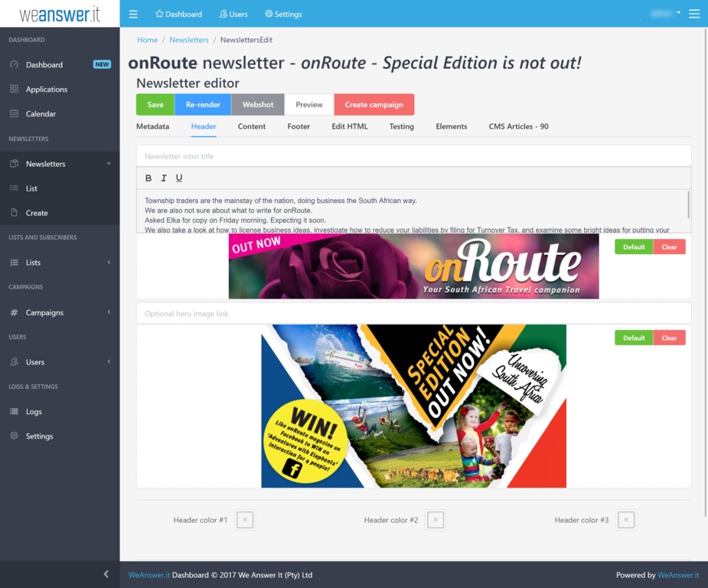Click the Bold formatting icon
This screenshot has height=588, width=708.
(148, 178)
